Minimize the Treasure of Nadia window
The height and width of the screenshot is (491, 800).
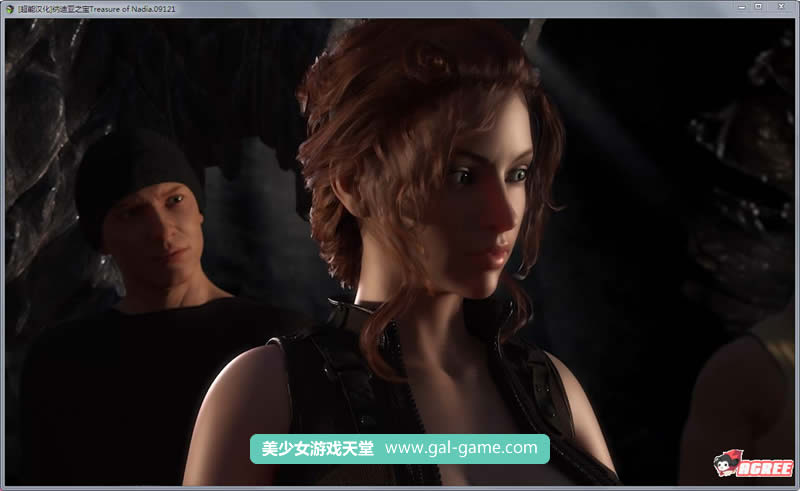point(740,6)
